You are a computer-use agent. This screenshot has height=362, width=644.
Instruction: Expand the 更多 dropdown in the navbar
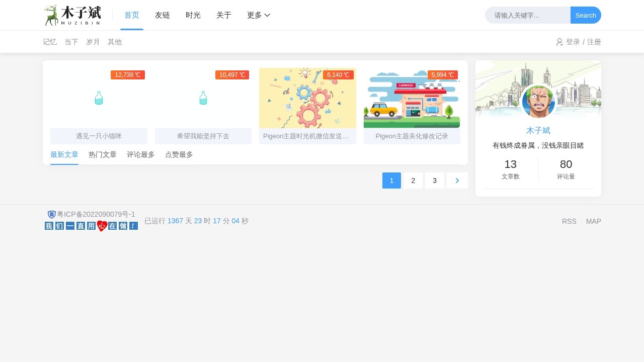[258, 15]
